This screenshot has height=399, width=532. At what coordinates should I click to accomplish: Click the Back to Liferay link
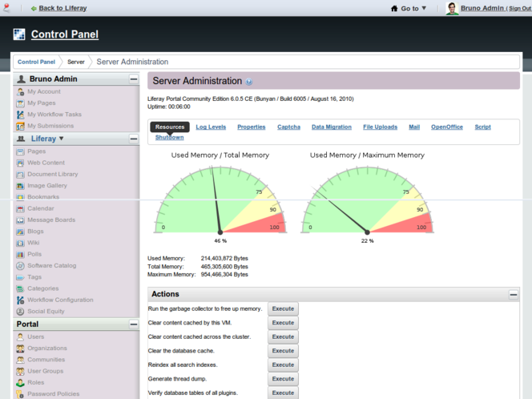click(x=62, y=8)
